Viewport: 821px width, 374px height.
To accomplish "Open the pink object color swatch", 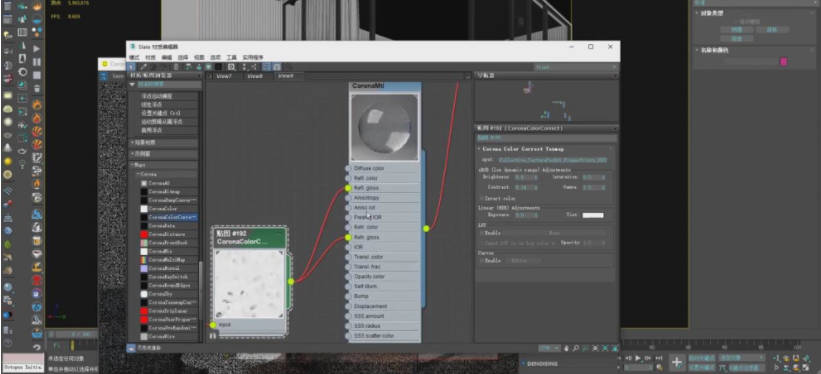I will click(783, 62).
